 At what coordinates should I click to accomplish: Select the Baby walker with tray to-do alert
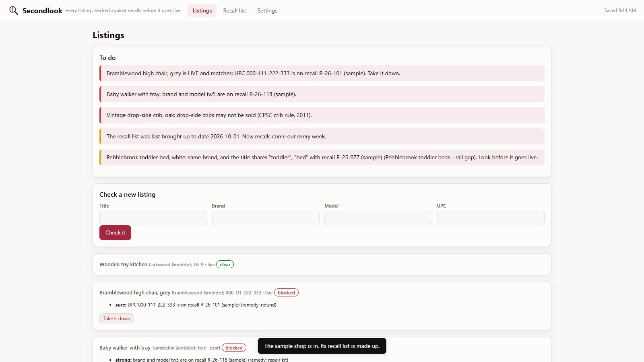pyautogui.click(x=322, y=94)
